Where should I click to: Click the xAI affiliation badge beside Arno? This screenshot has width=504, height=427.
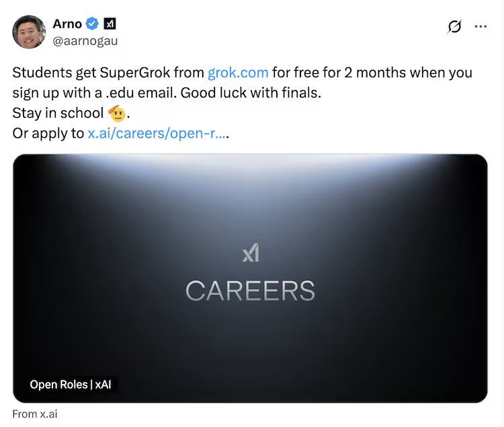coord(110,24)
